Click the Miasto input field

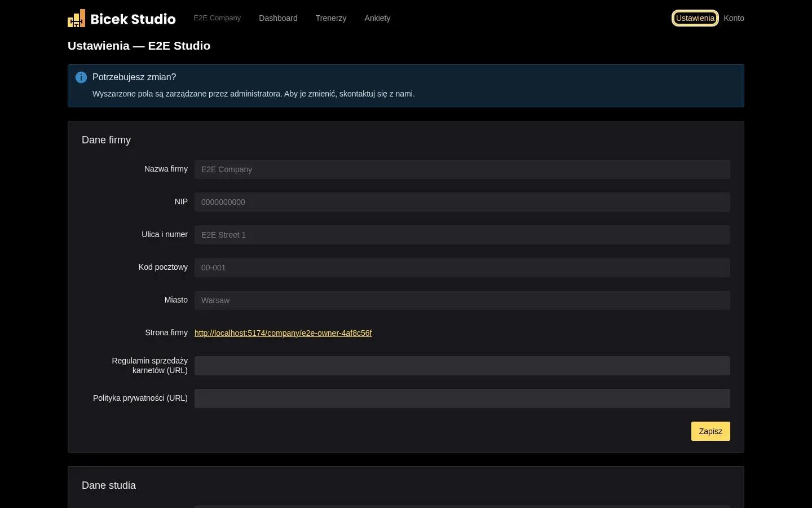pos(462,300)
